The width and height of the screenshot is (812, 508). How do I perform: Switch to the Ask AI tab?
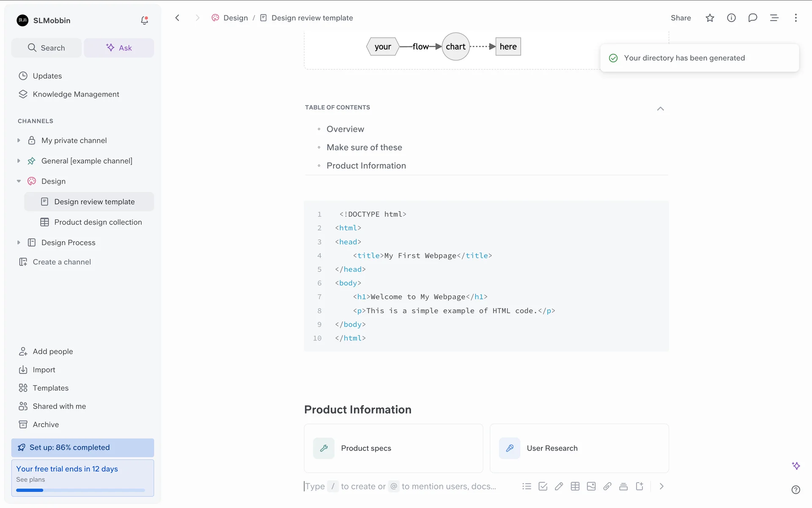[x=119, y=48]
